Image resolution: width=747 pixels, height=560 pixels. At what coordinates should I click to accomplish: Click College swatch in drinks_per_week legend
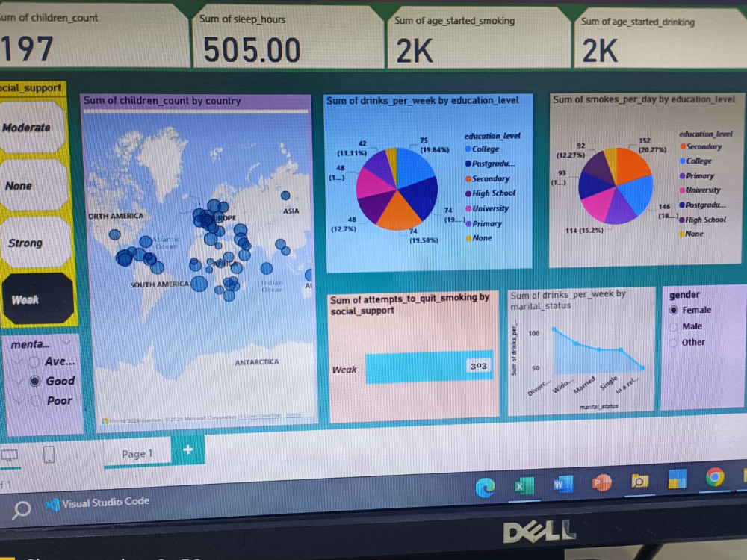point(468,149)
